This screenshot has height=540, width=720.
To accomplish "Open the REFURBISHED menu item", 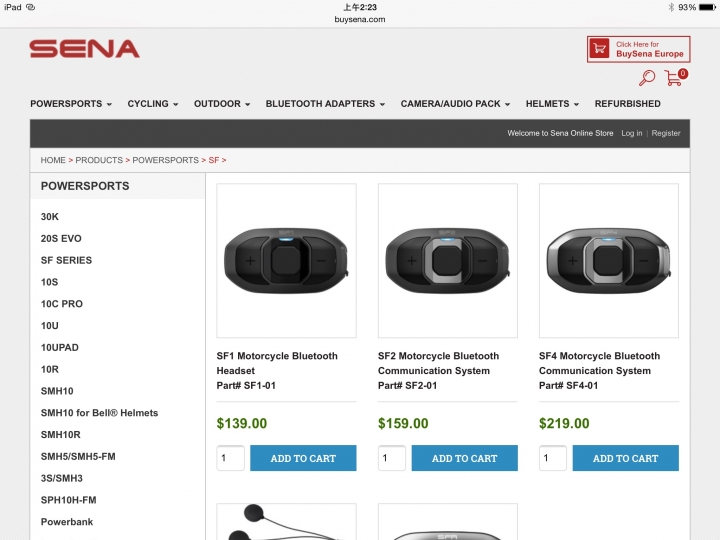I will pyautogui.click(x=627, y=104).
